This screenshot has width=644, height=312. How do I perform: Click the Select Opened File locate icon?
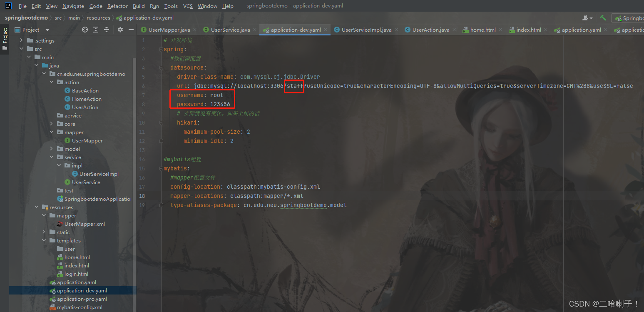pyautogui.click(x=85, y=30)
